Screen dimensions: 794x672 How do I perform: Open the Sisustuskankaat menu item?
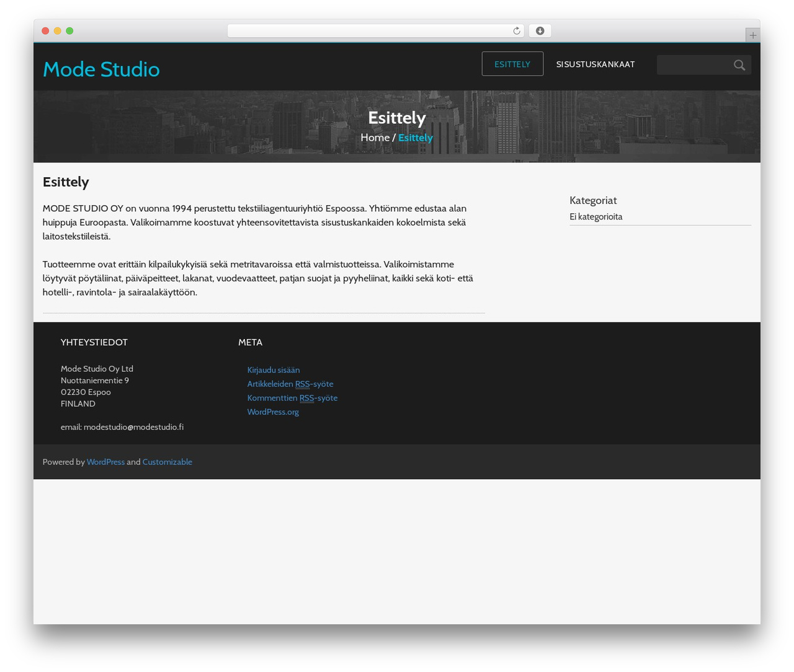[x=595, y=64]
